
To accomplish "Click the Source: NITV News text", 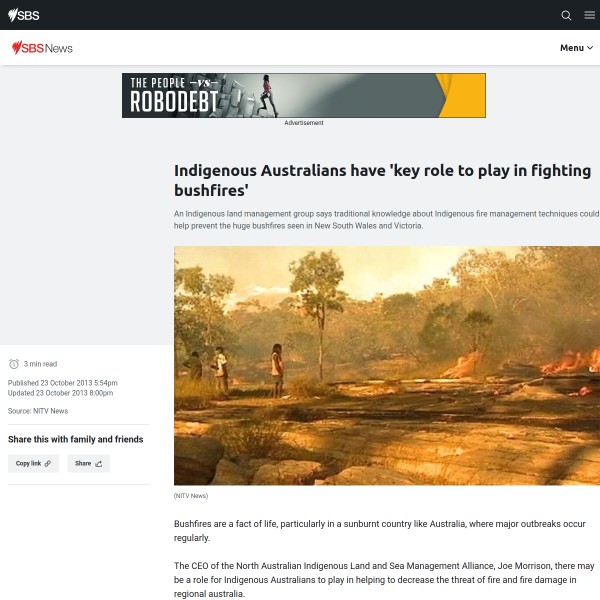I will (38, 411).
